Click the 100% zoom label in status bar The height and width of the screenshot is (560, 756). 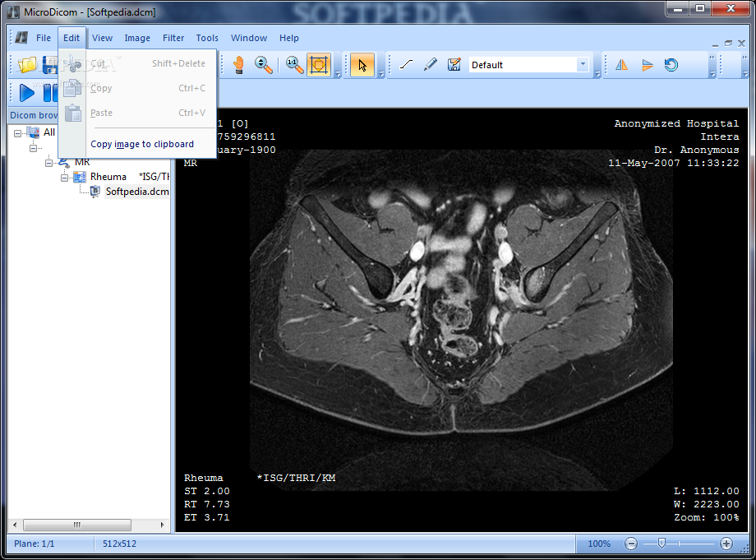pos(599,544)
